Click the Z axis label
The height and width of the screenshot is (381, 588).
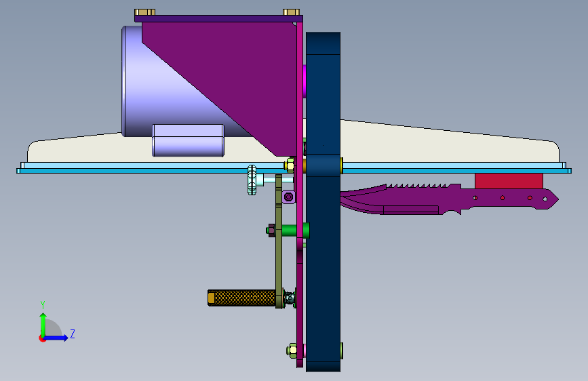coord(73,334)
